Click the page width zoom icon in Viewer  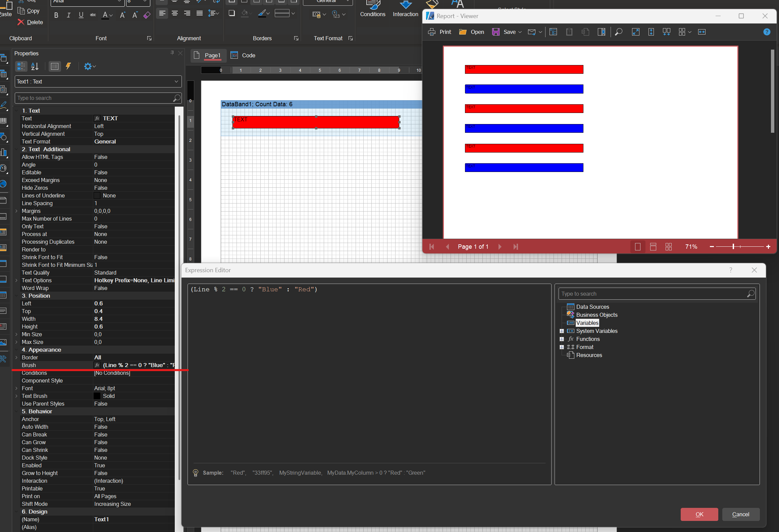702,32
